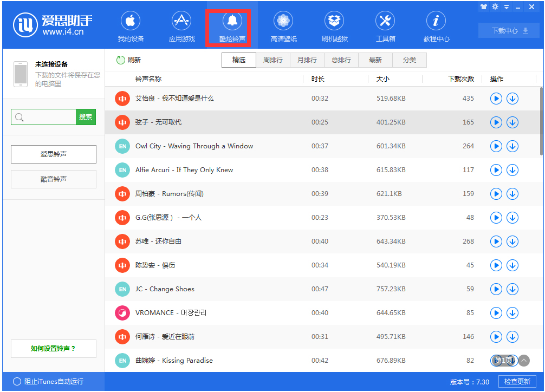The height and width of the screenshot is (392, 545).
Task: Check for updates with 检查更新 button
Action: [518, 381]
